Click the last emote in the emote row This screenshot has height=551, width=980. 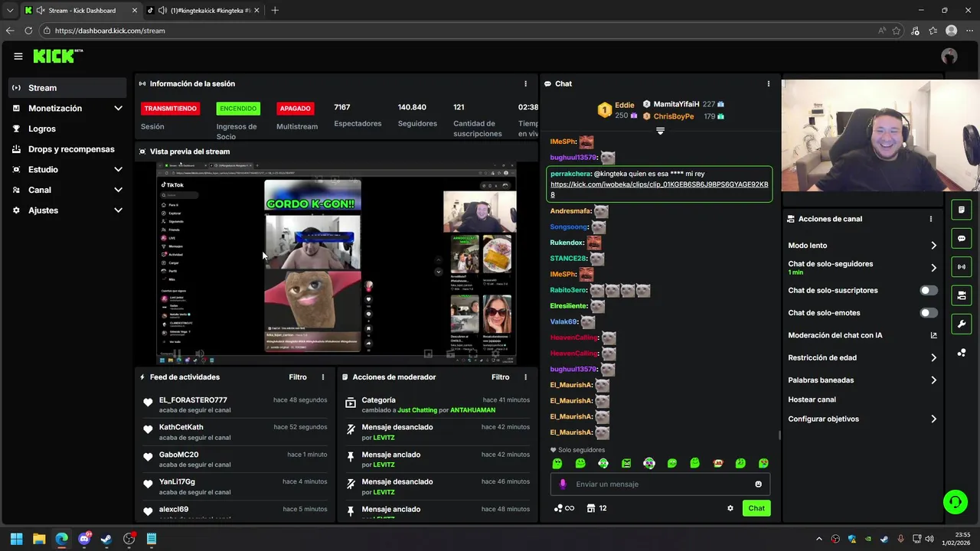click(763, 463)
